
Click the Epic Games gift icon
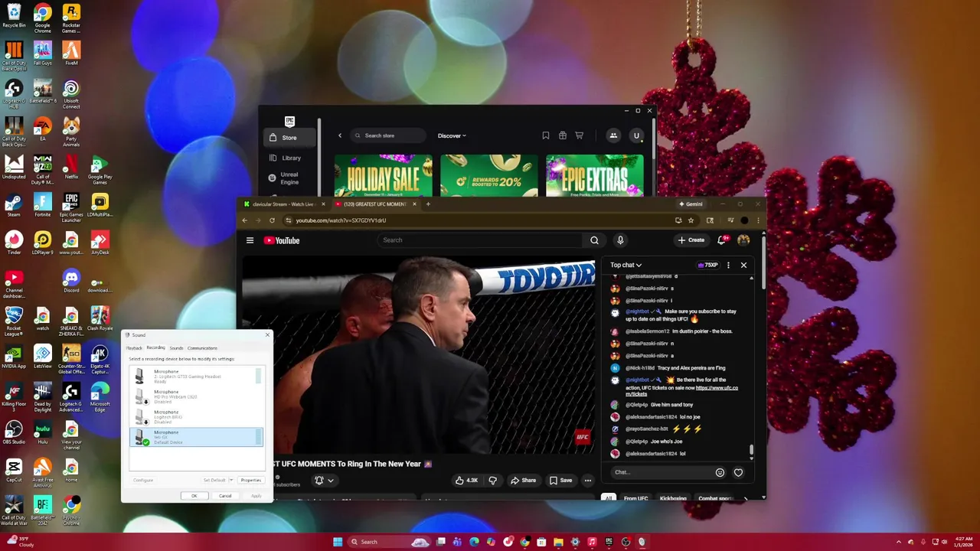point(562,135)
